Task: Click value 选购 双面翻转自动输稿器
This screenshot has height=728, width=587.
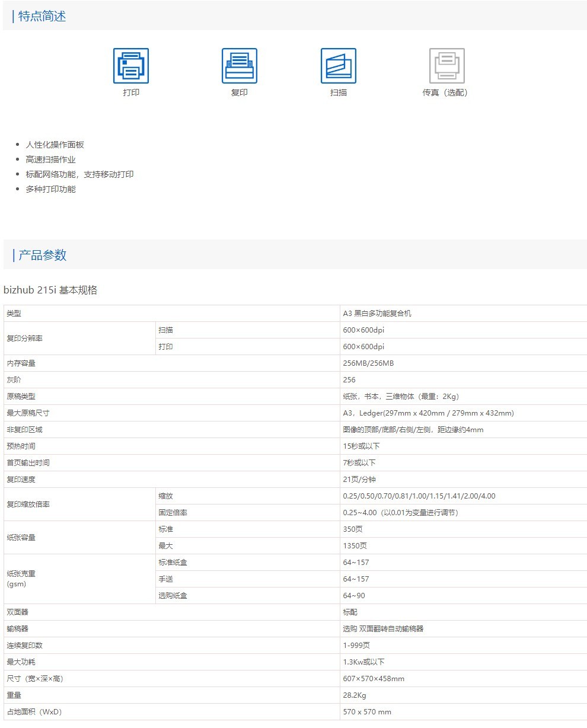Action: click(x=383, y=629)
